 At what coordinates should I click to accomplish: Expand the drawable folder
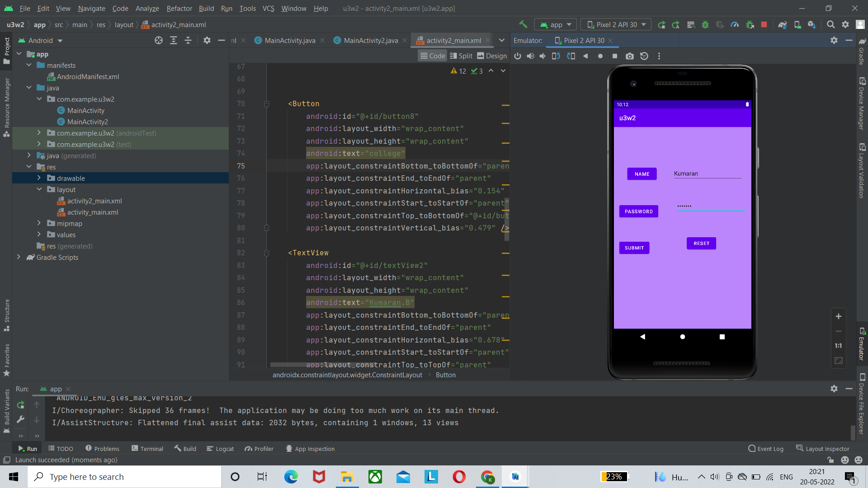[39, 178]
